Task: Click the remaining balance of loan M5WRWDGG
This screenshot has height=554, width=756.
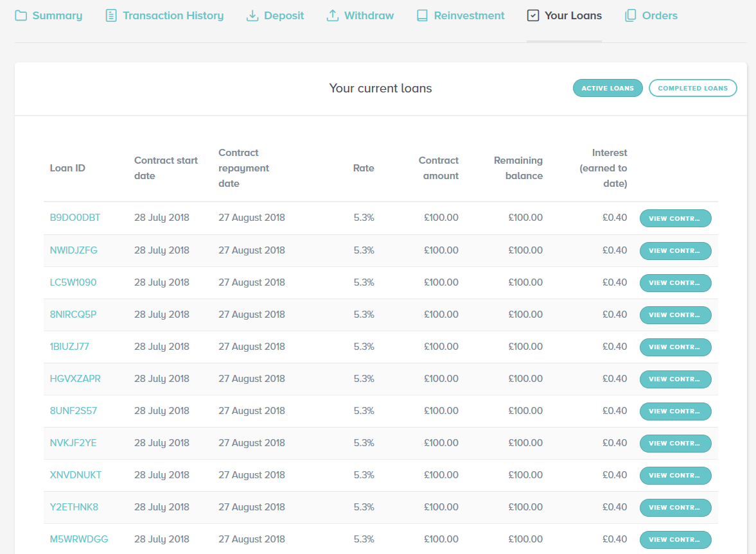Action: 525,539
